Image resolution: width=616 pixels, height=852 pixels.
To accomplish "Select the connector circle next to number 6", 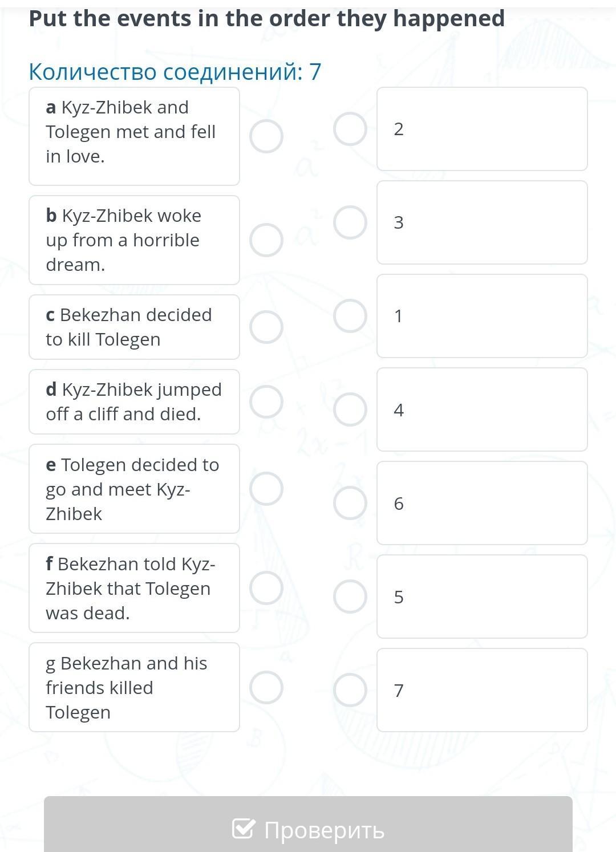I will 350,503.
